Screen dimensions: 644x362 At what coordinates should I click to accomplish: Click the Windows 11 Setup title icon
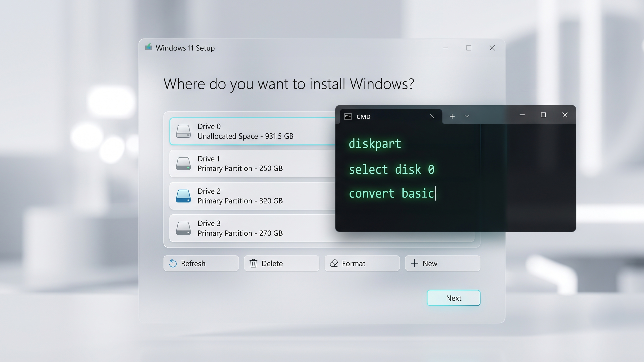pos(148,47)
